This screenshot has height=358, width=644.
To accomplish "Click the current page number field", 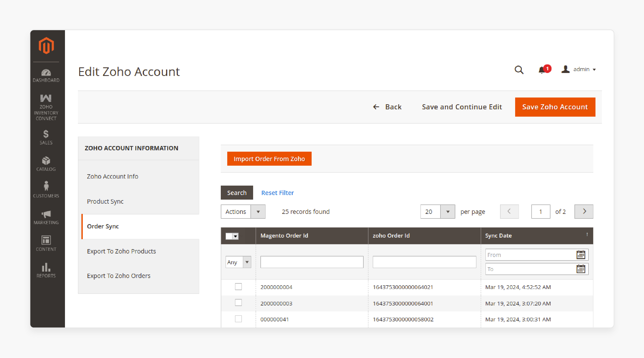I will click(540, 211).
